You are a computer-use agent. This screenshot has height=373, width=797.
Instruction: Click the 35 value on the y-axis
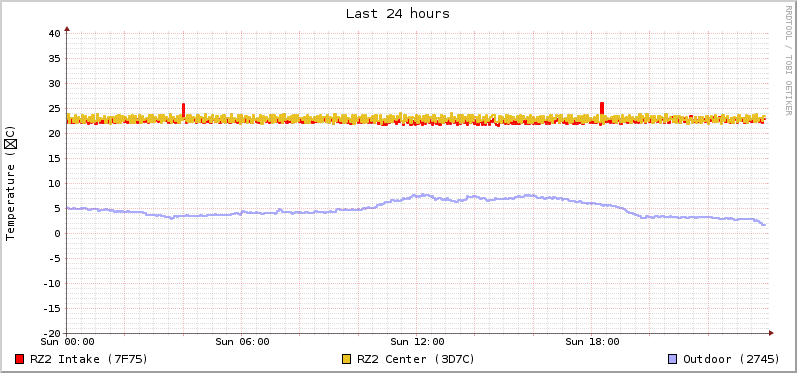(54, 58)
